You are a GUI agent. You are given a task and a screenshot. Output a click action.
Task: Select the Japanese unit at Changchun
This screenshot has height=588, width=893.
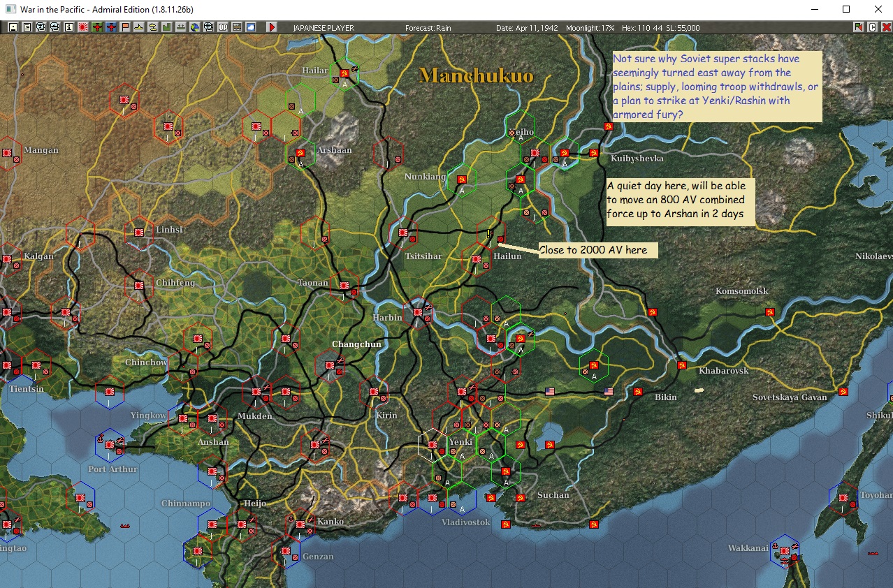point(330,365)
